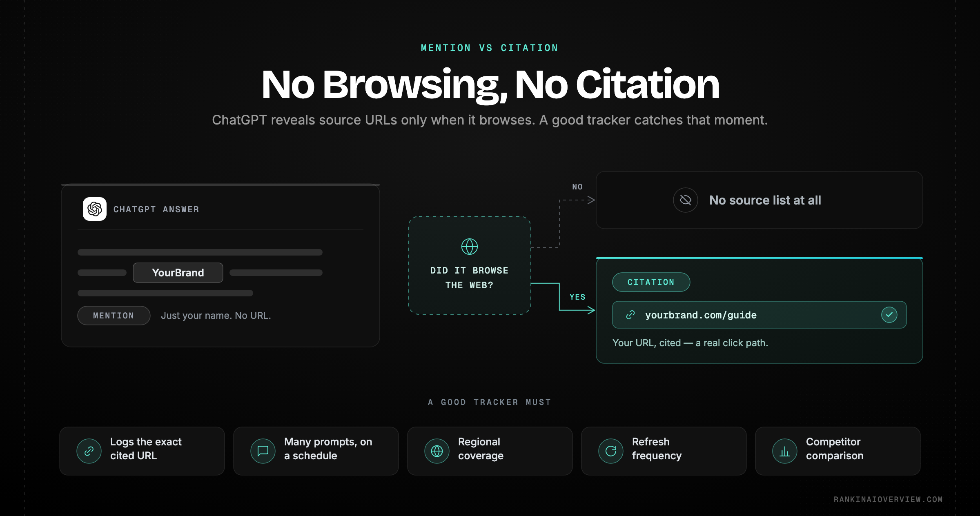Viewport: 980px width, 516px height.
Task: Click the NO branch label
Action: (x=577, y=187)
